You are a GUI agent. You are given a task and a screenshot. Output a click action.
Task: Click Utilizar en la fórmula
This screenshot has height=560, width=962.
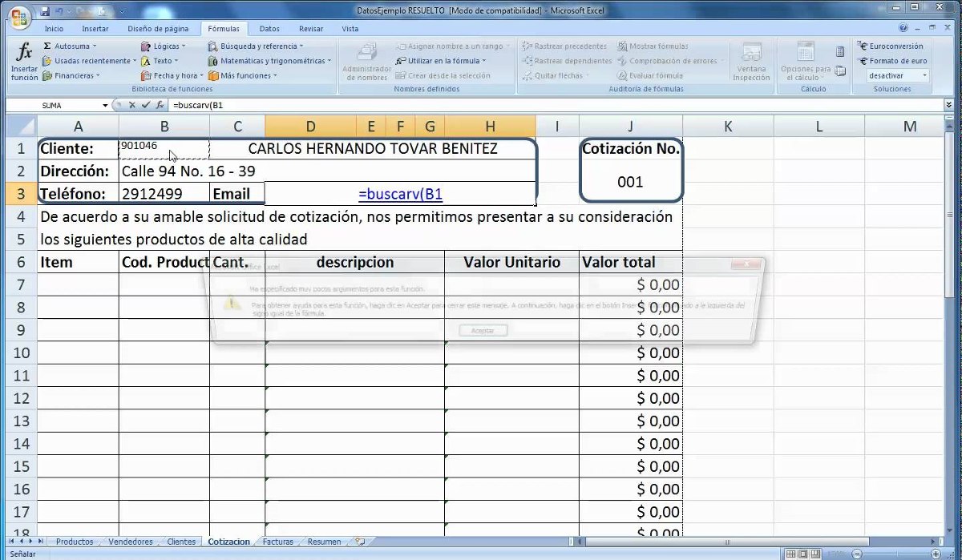pyautogui.click(x=440, y=61)
